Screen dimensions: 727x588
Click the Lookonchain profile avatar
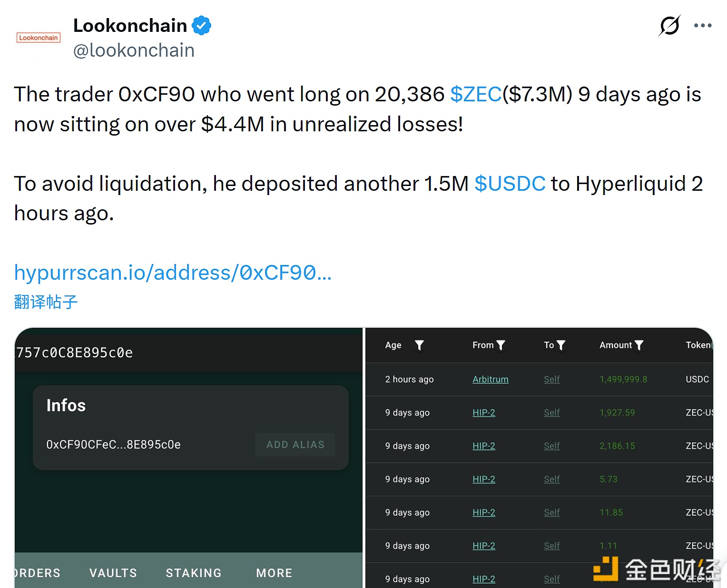38,37
